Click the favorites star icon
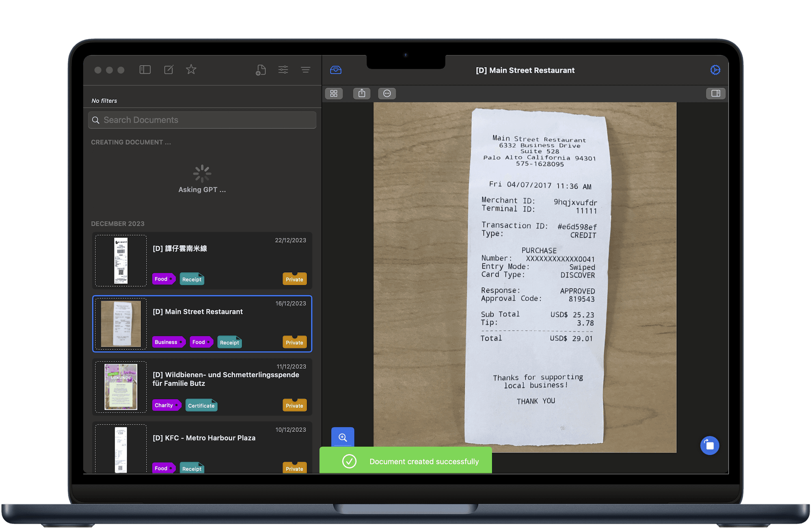Screen dimensions: 812x529 click(x=191, y=70)
